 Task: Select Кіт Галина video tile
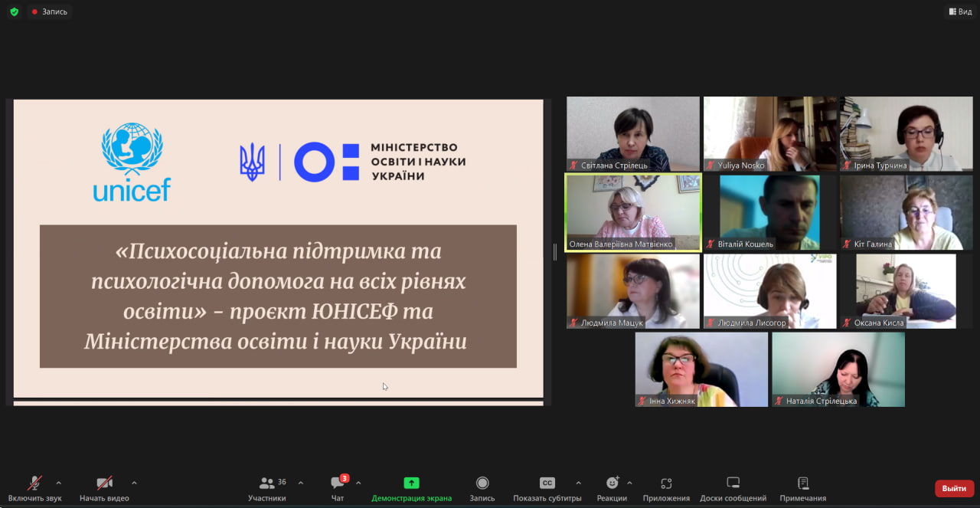[x=906, y=212]
